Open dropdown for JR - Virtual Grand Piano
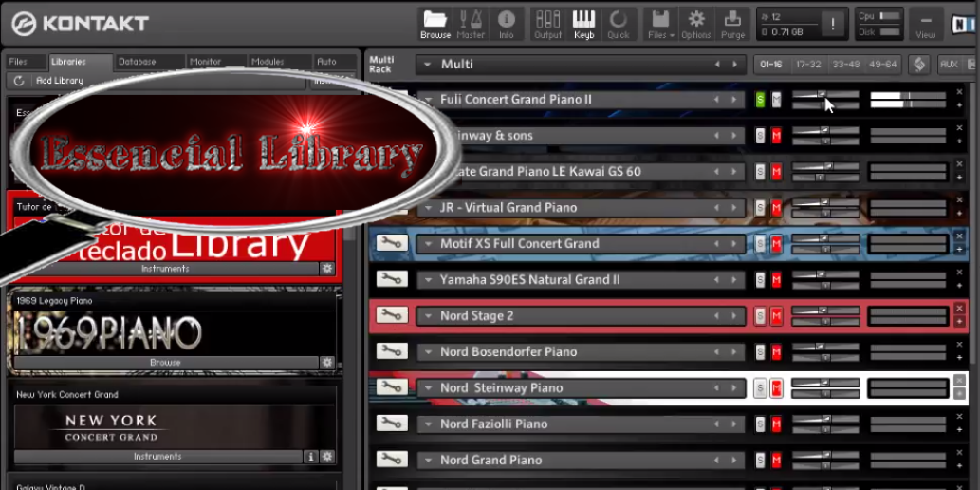The width and height of the screenshot is (980, 490). 428,208
